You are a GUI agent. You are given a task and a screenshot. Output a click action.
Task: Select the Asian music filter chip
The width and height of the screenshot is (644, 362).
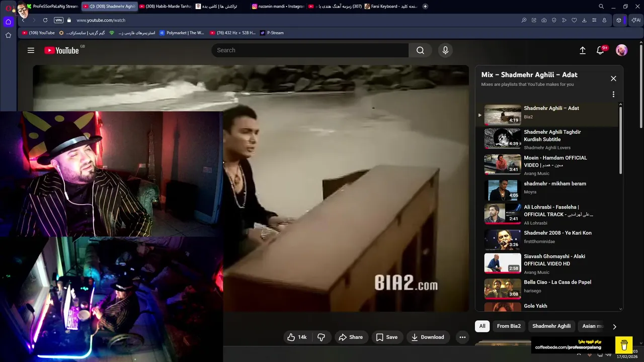[x=592, y=326]
